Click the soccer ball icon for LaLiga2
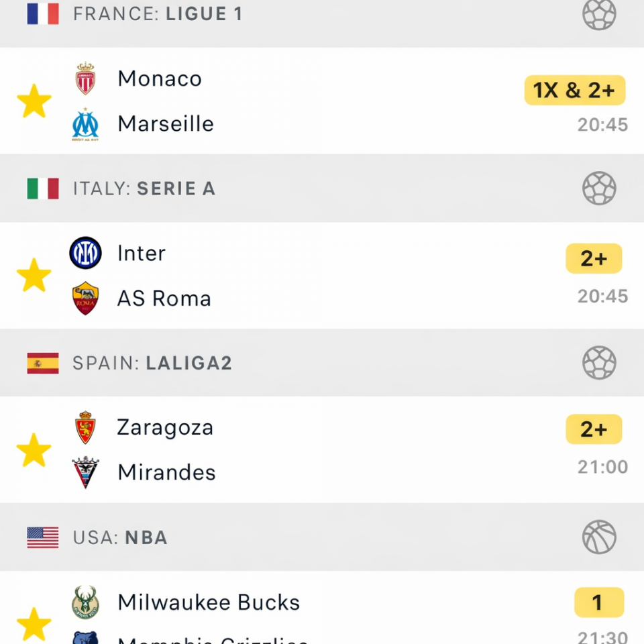 599,363
